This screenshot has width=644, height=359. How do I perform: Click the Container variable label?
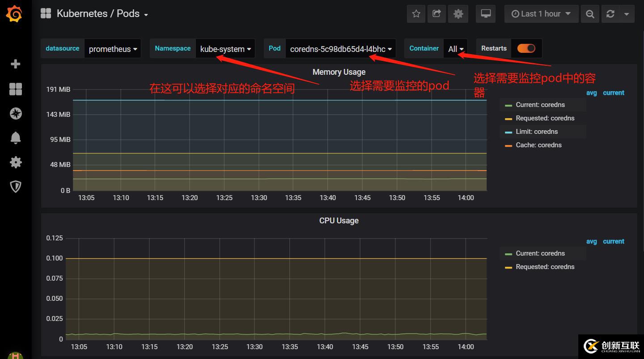click(x=424, y=48)
